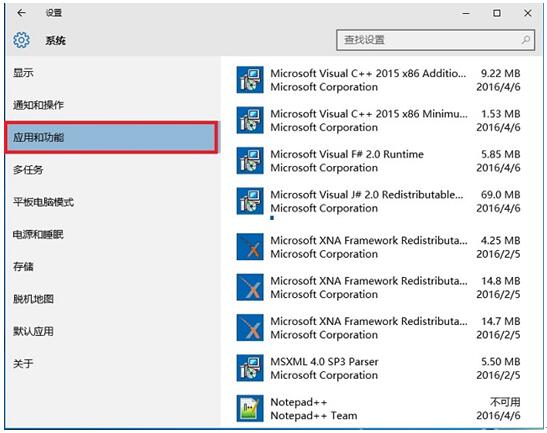This screenshot has height=433, width=547.
Task: Click the 9.22 MB size value
Action: click(x=501, y=73)
